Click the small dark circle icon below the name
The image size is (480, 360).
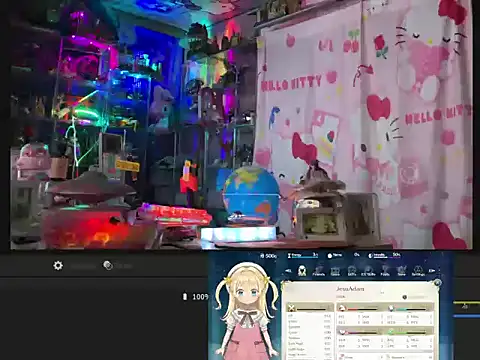pos(405,297)
